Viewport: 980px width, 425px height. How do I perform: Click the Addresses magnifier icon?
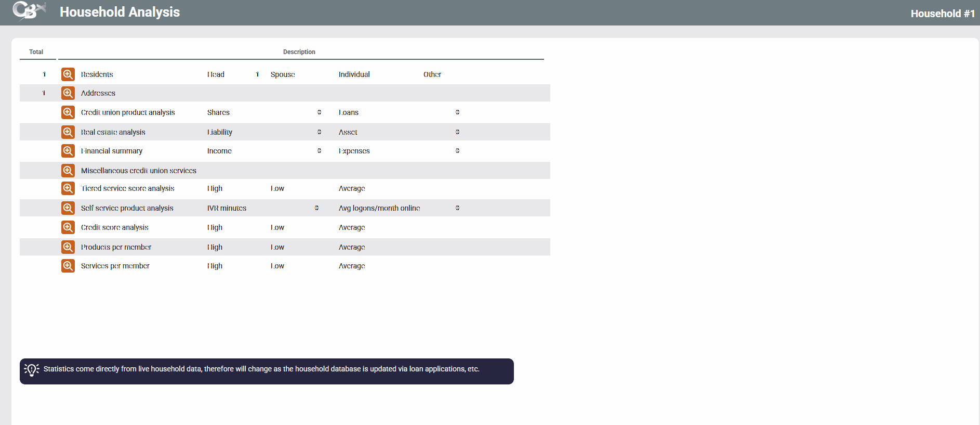[x=68, y=93]
